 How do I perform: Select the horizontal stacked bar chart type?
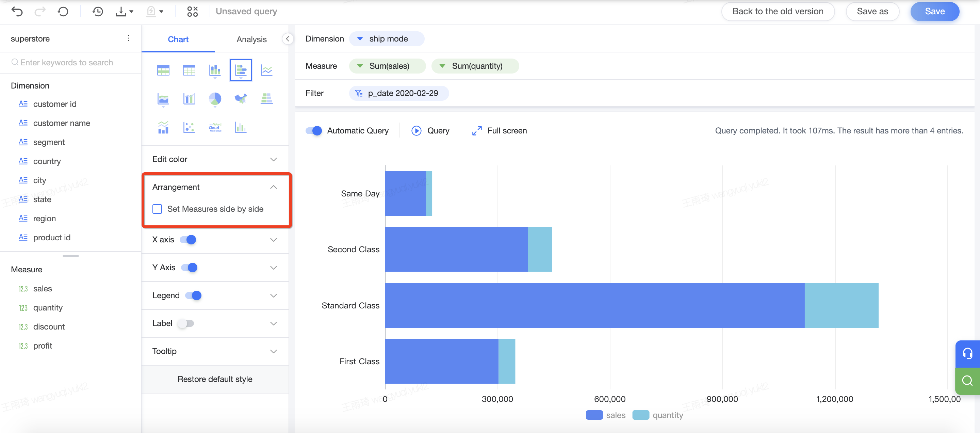click(241, 70)
